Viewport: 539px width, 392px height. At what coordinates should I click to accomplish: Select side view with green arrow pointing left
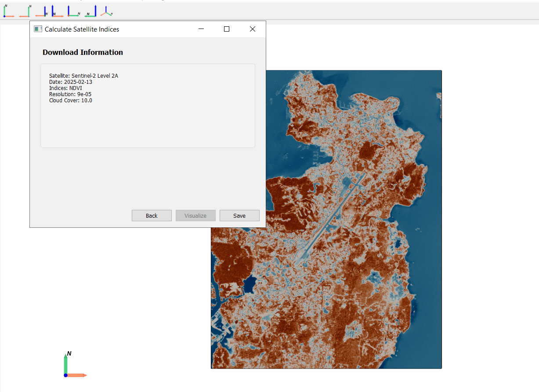[90, 11]
